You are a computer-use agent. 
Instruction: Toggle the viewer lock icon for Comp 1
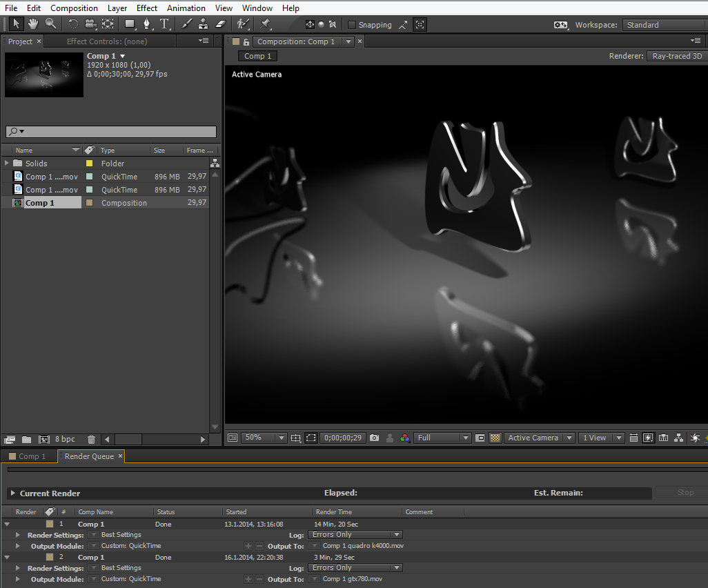[x=246, y=41]
